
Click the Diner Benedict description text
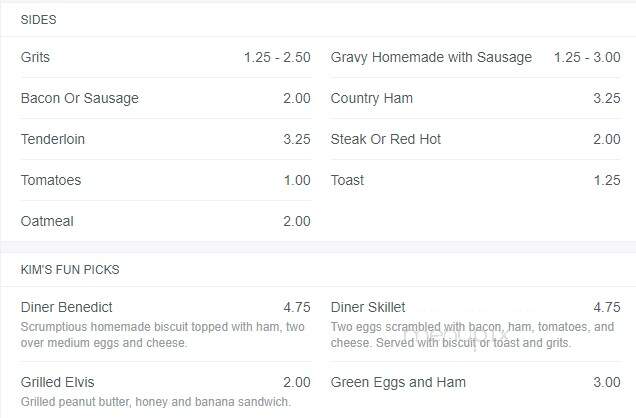point(163,334)
